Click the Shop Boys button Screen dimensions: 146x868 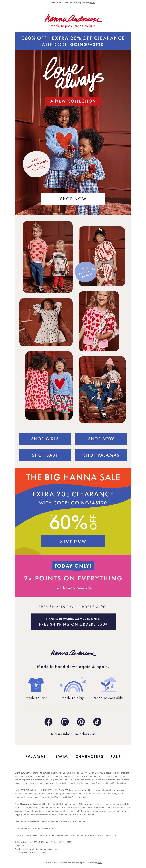coord(101,438)
